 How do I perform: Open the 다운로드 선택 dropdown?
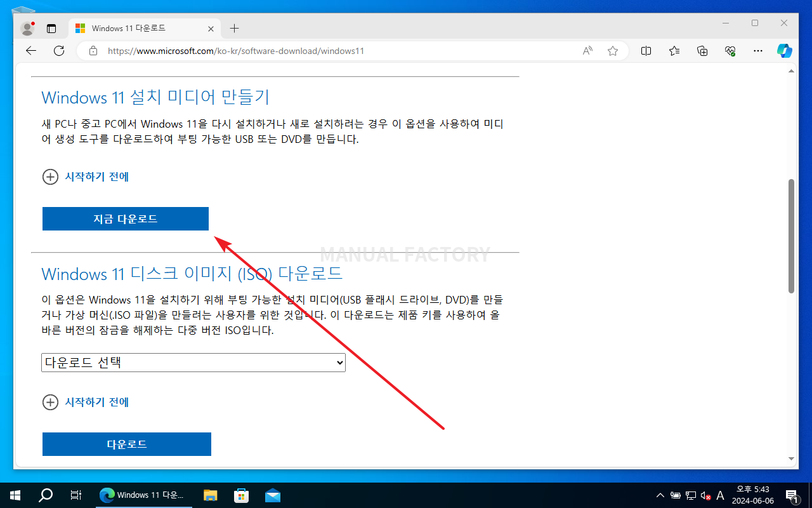click(193, 363)
